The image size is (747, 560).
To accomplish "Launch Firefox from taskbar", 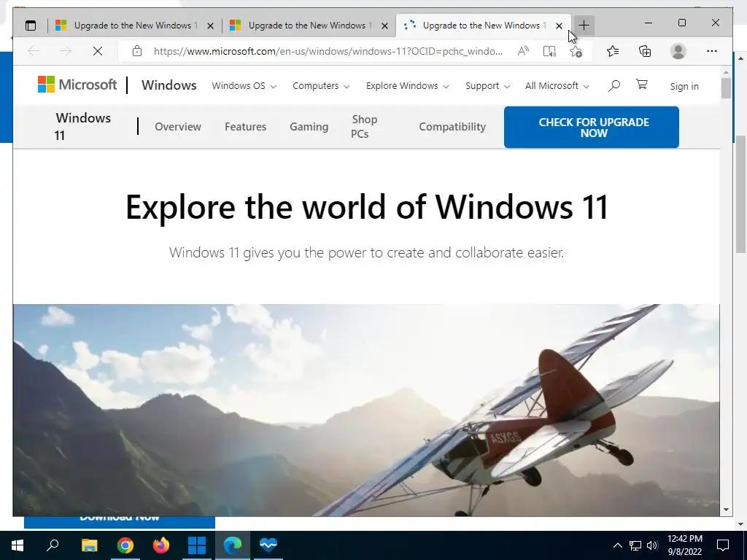I will pyautogui.click(x=161, y=545).
